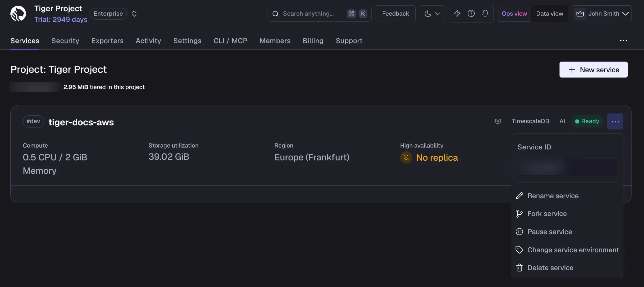Screen dimensions: 644x287
Task: Switch to Data view
Action: tap(550, 14)
